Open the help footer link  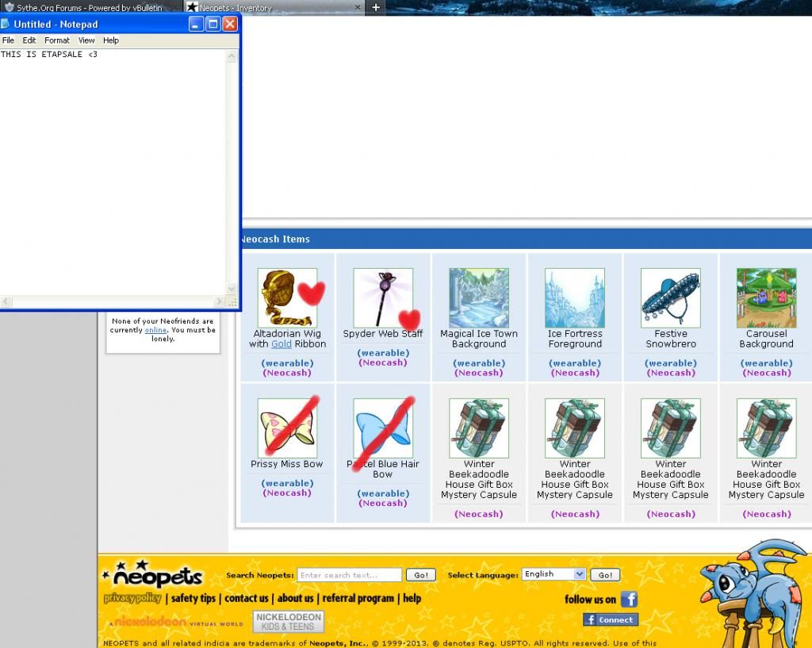(x=412, y=598)
